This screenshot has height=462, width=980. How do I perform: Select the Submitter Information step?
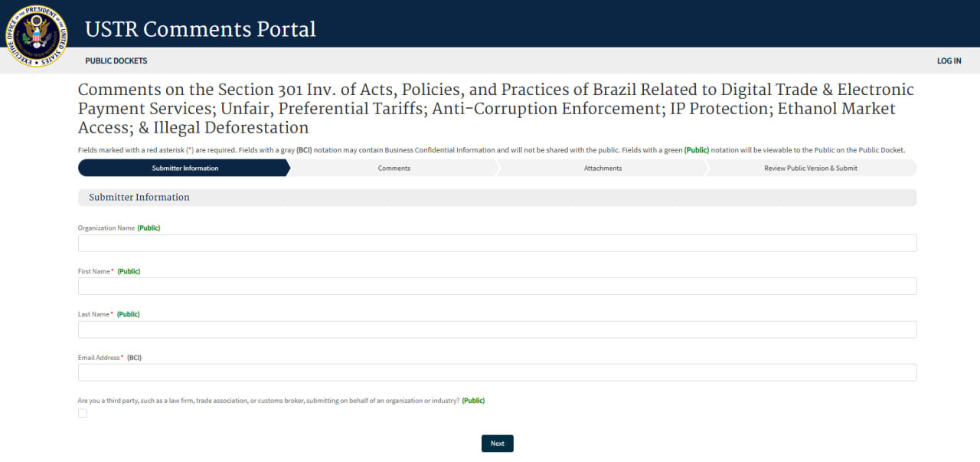coord(185,168)
